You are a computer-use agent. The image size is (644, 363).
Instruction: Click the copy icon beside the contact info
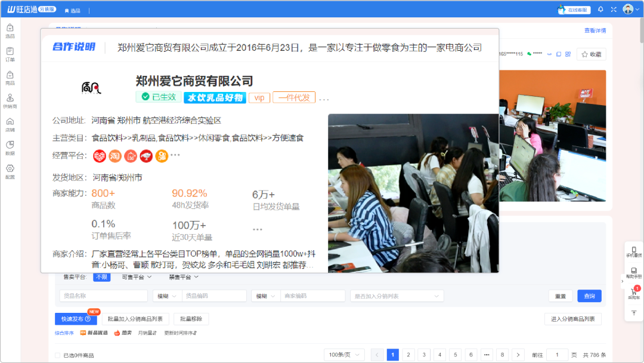pos(559,54)
